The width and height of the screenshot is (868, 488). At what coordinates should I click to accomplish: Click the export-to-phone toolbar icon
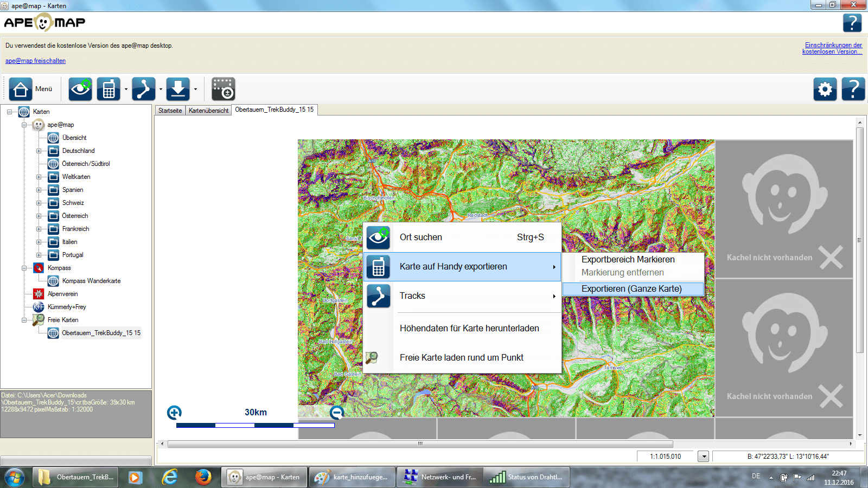click(x=108, y=89)
